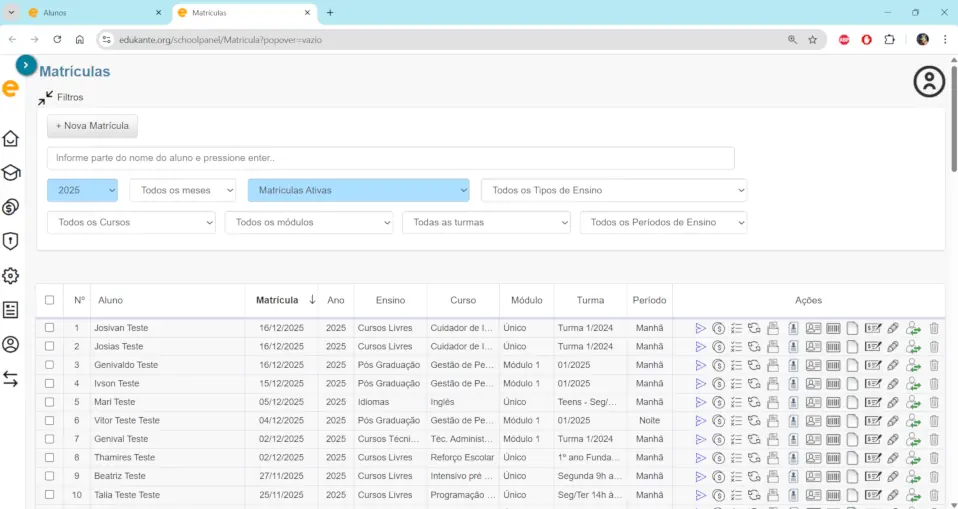
Task: Open the 2025 year dropdown
Action: tap(82, 190)
